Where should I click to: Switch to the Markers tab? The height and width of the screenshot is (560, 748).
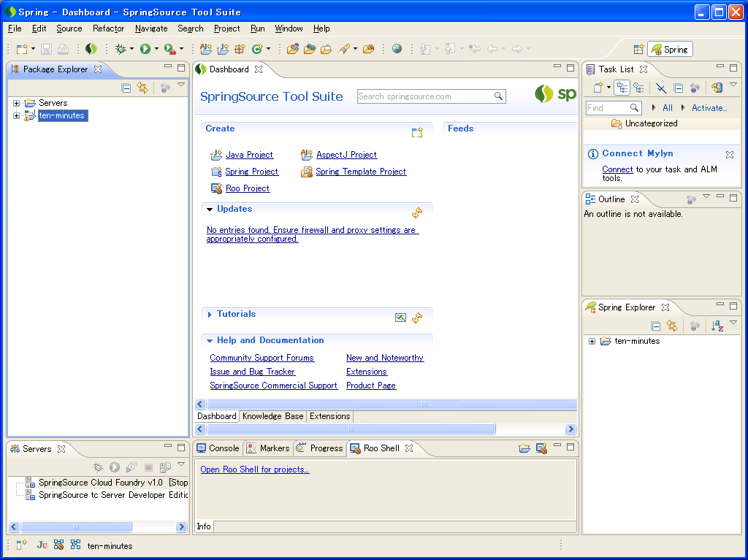point(268,448)
